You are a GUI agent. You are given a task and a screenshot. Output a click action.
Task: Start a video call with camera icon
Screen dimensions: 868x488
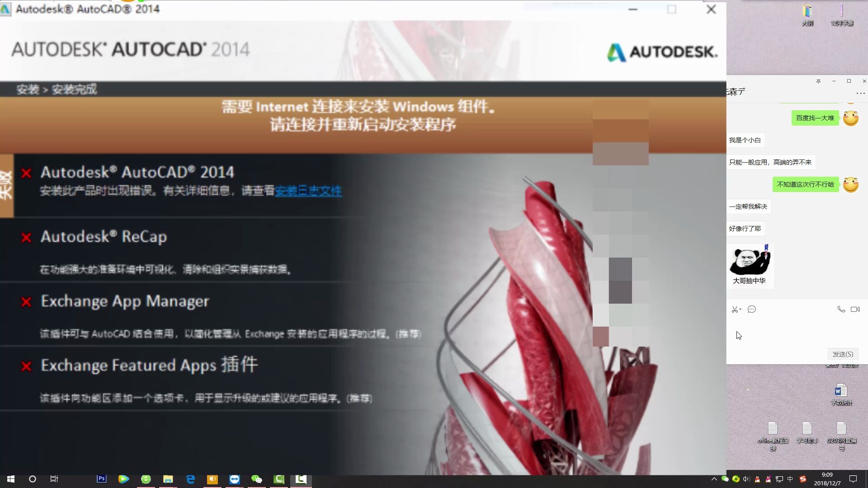(x=855, y=310)
